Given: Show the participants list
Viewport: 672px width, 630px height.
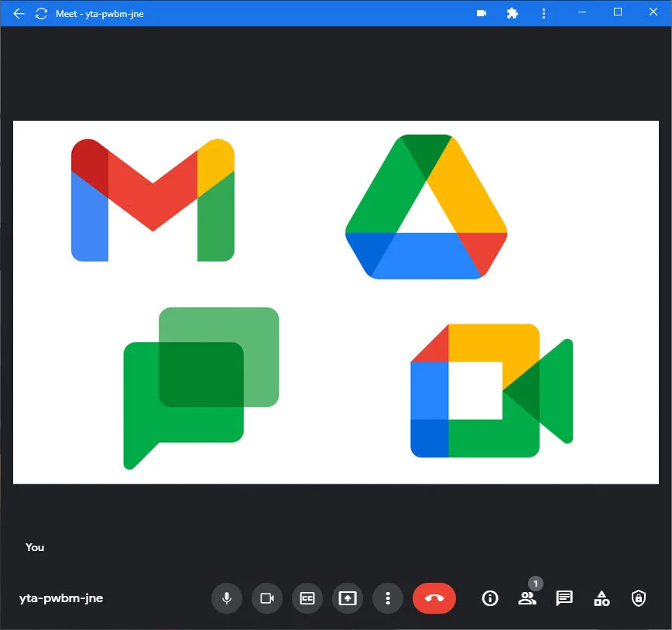Looking at the screenshot, I should pos(527,597).
